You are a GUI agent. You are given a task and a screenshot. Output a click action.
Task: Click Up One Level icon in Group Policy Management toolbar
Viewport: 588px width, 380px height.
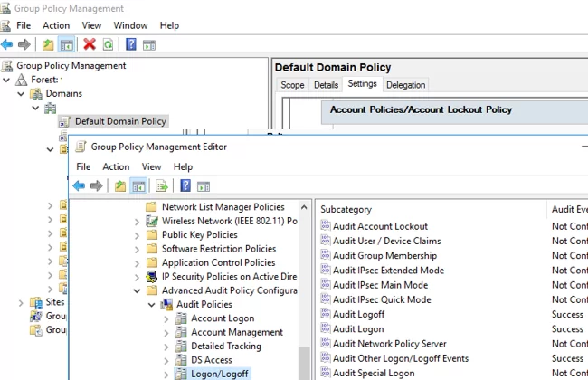click(48, 44)
